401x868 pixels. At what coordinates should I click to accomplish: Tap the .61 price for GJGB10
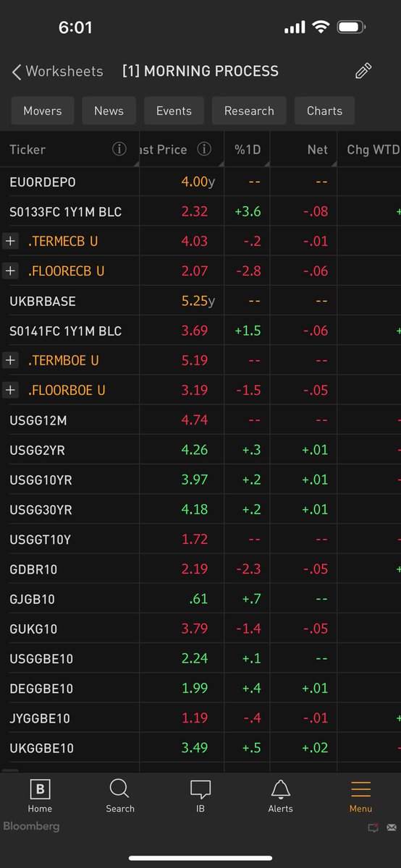[x=198, y=599]
